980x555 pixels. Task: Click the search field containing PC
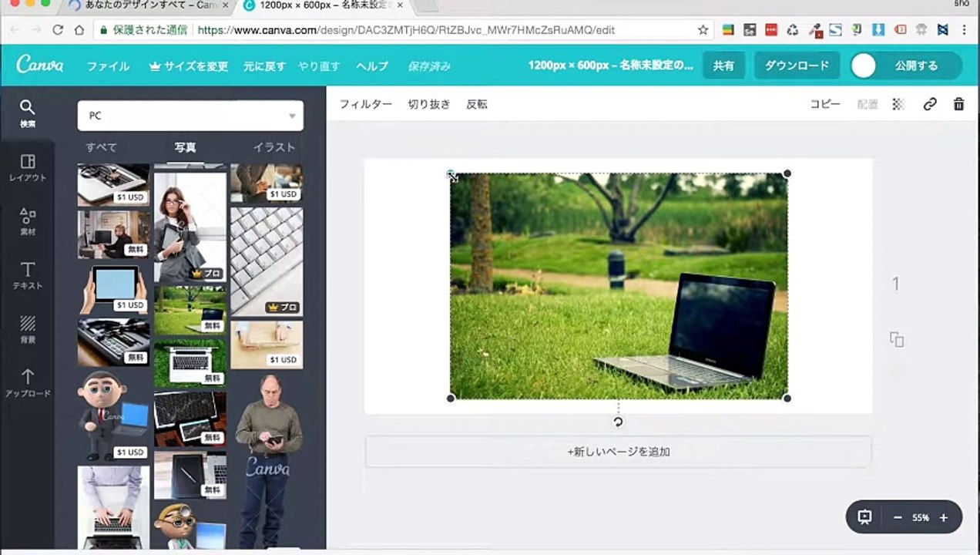pyautogui.click(x=190, y=116)
